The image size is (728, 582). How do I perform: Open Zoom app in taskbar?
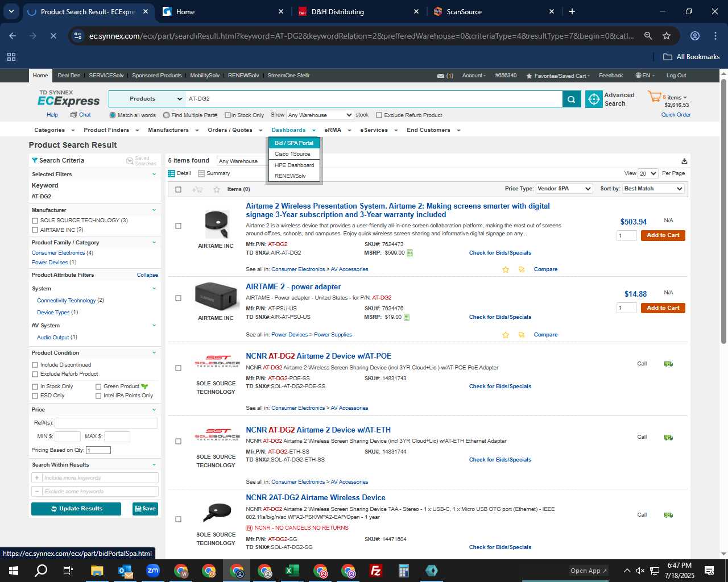click(153, 571)
